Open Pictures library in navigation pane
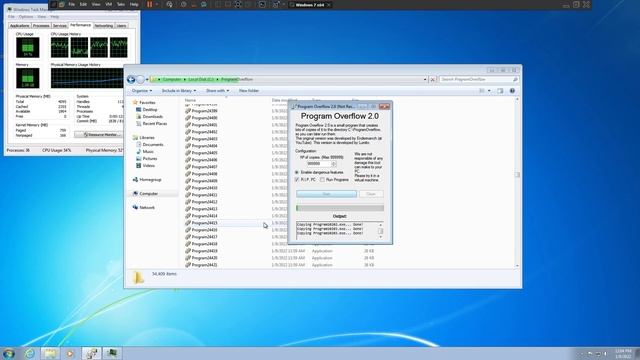The width and height of the screenshot is (640, 360). [147, 158]
